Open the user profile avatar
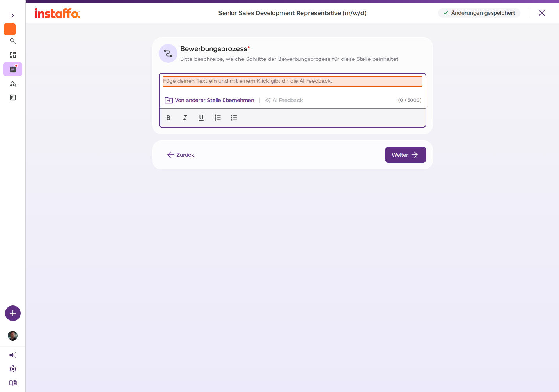The image size is (559, 392). coord(13,336)
